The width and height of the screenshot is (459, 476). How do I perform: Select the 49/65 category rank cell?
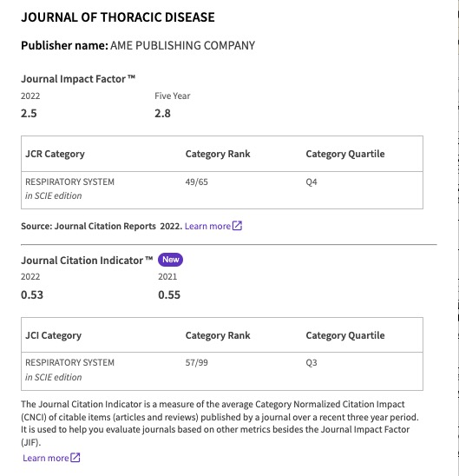(x=196, y=182)
